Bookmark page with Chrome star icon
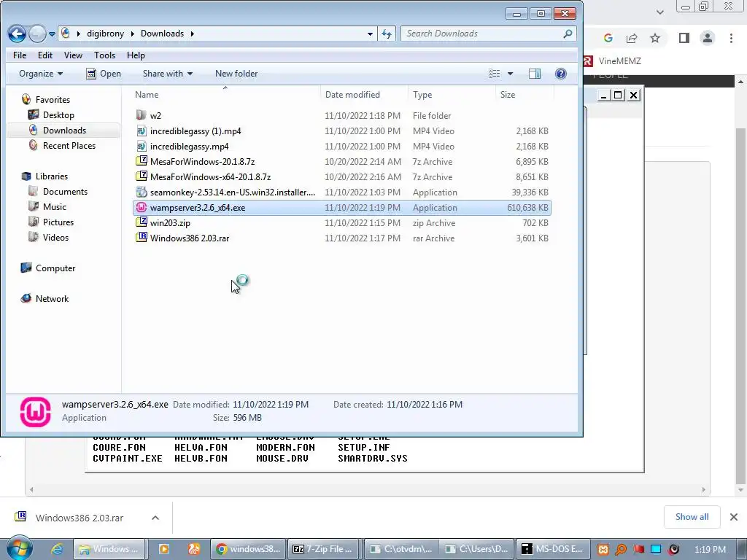 coord(655,38)
